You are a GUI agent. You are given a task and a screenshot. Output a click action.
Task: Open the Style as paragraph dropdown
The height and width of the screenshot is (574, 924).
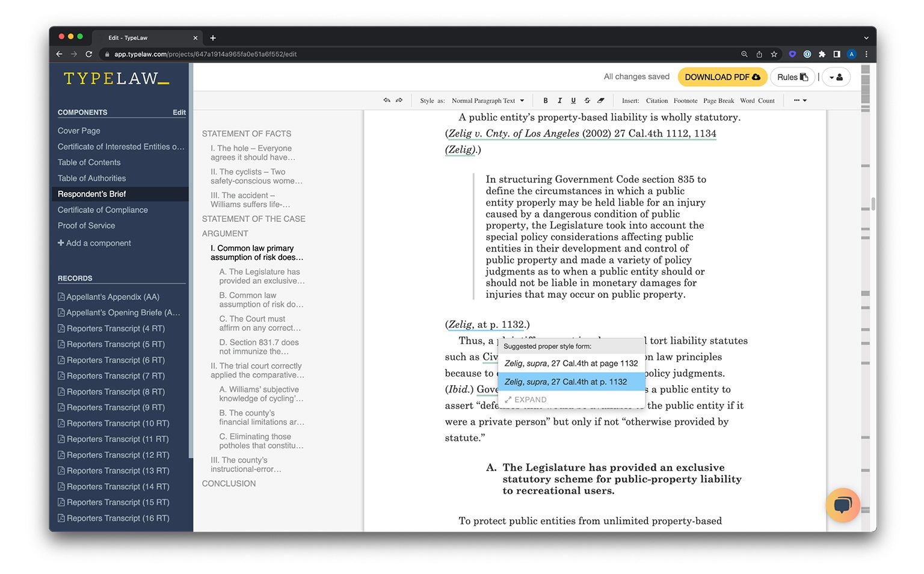(488, 100)
